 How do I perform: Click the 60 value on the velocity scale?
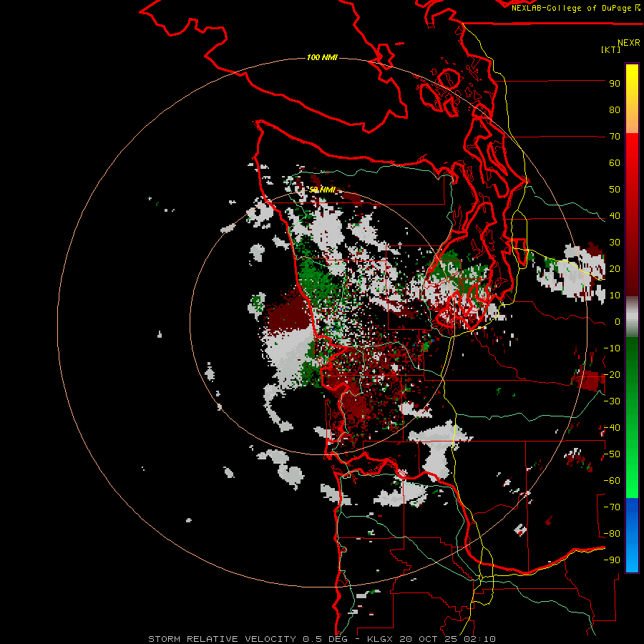pyautogui.click(x=615, y=163)
